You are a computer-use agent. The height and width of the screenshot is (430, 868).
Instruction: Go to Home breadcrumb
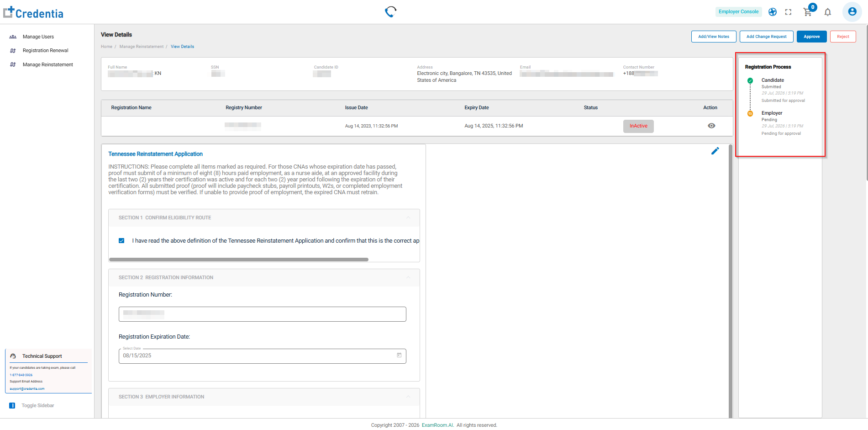tap(106, 47)
